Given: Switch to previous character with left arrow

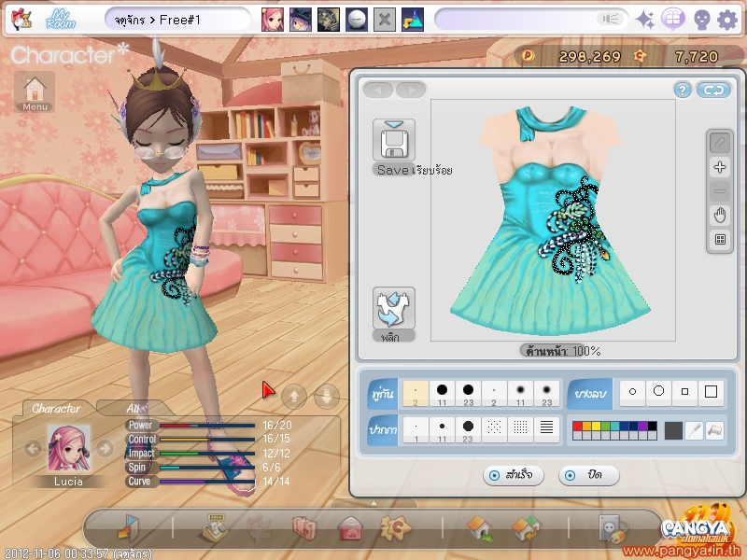Looking at the screenshot, I should [x=33, y=448].
